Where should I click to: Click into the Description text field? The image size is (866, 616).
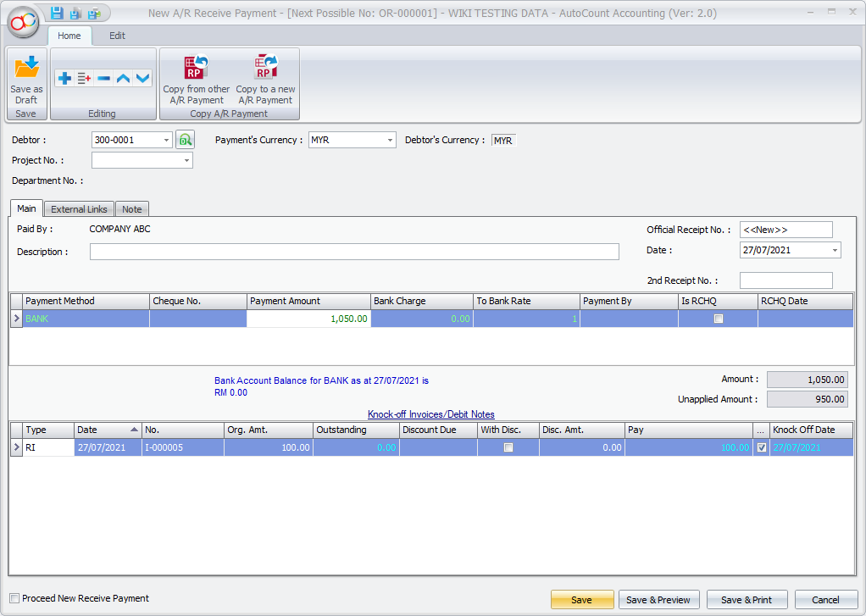click(x=354, y=252)
